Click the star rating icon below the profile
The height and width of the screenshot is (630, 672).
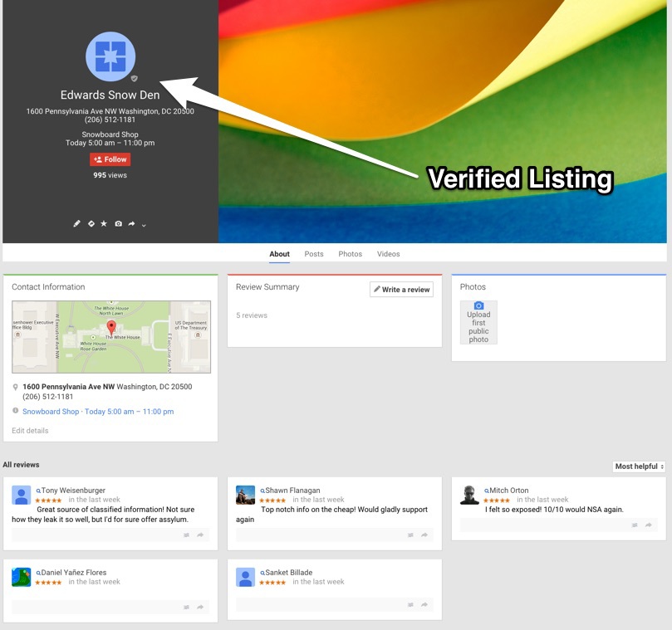104,223
